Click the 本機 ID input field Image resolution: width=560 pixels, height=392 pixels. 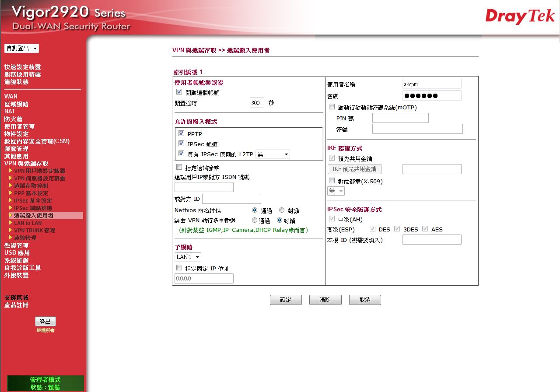(432, 239)
